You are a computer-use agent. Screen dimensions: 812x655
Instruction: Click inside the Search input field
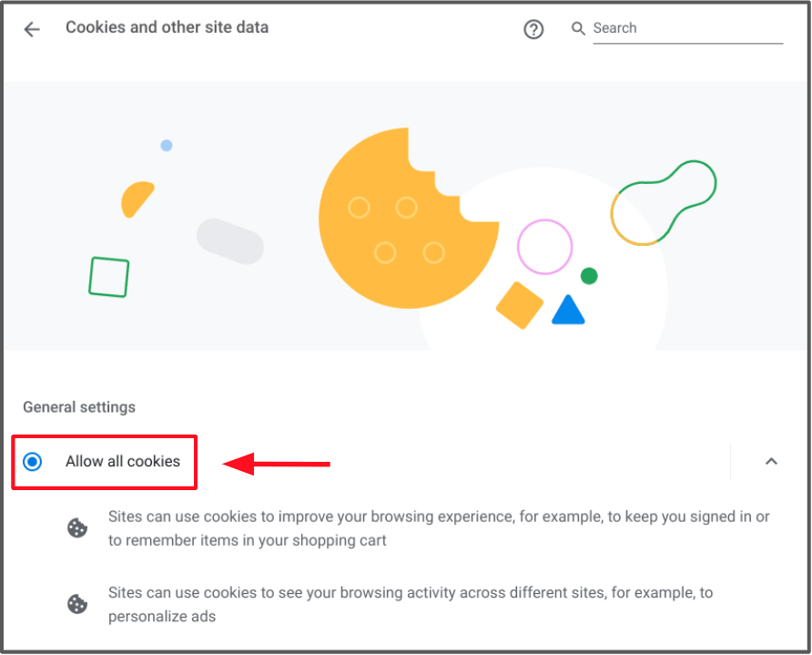pyautogui.click(x=683, y=28)
